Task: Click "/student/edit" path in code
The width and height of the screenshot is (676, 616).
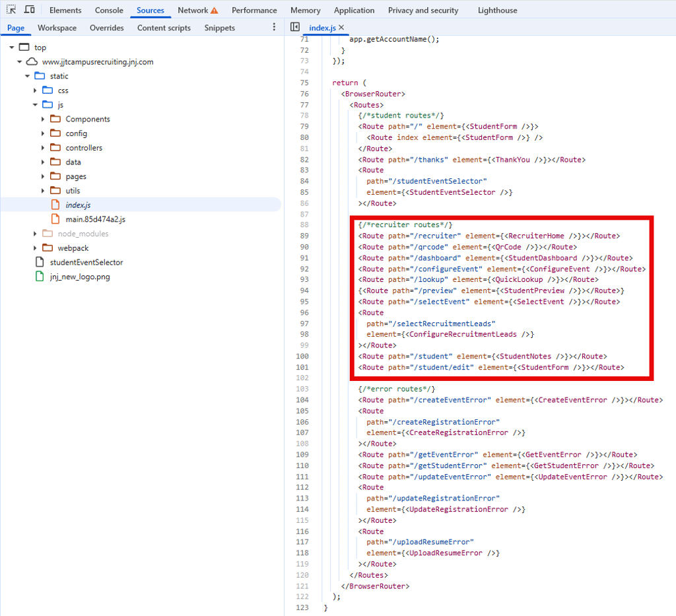Action: pyautogui.click(x=442, y=367)
